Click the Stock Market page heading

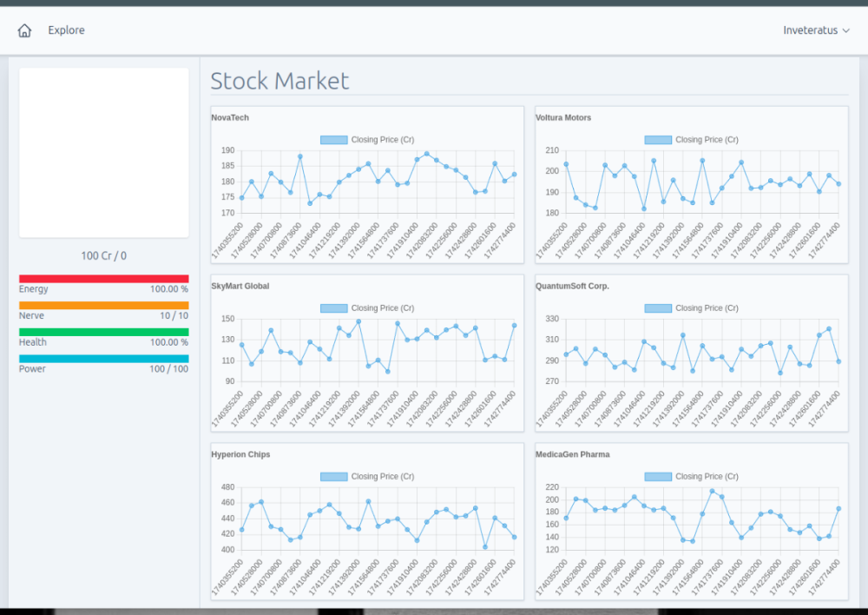click(x=279, y=82)
